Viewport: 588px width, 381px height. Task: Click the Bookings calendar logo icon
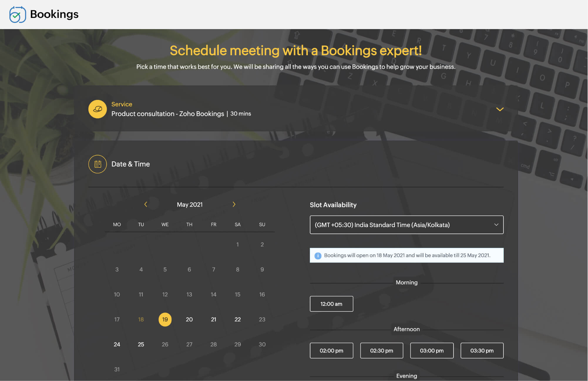pos(18,14)
